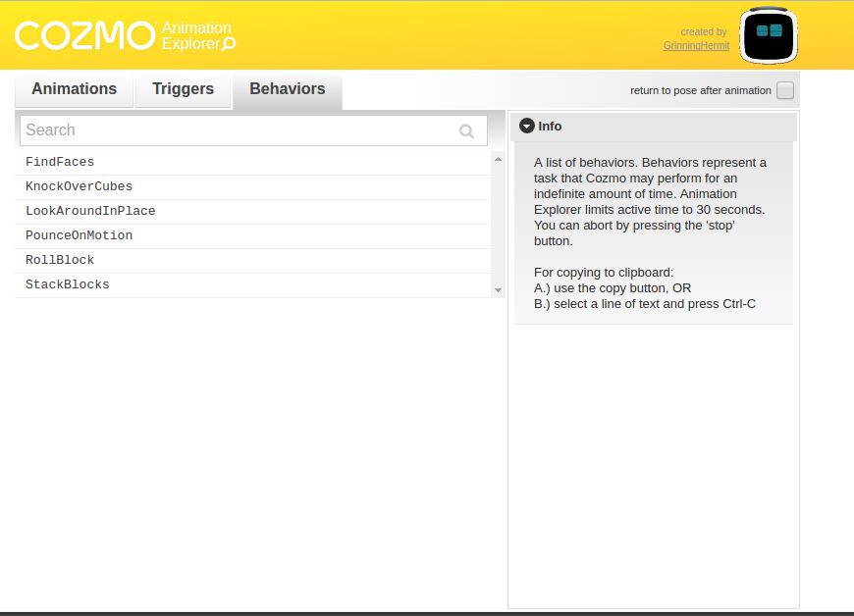854x616 pixels.
Task: Choose the LookAroundInPlace behavior
Action: [x=90, y=211]
